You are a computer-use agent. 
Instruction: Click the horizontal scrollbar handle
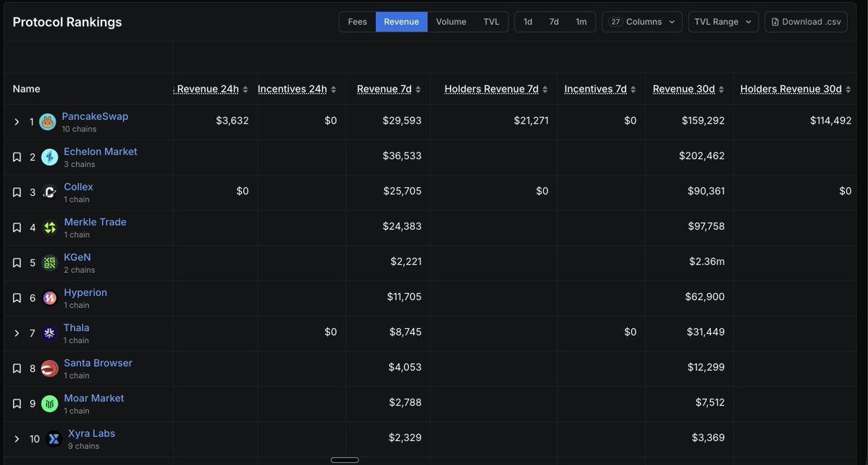[x=345, y=460]
